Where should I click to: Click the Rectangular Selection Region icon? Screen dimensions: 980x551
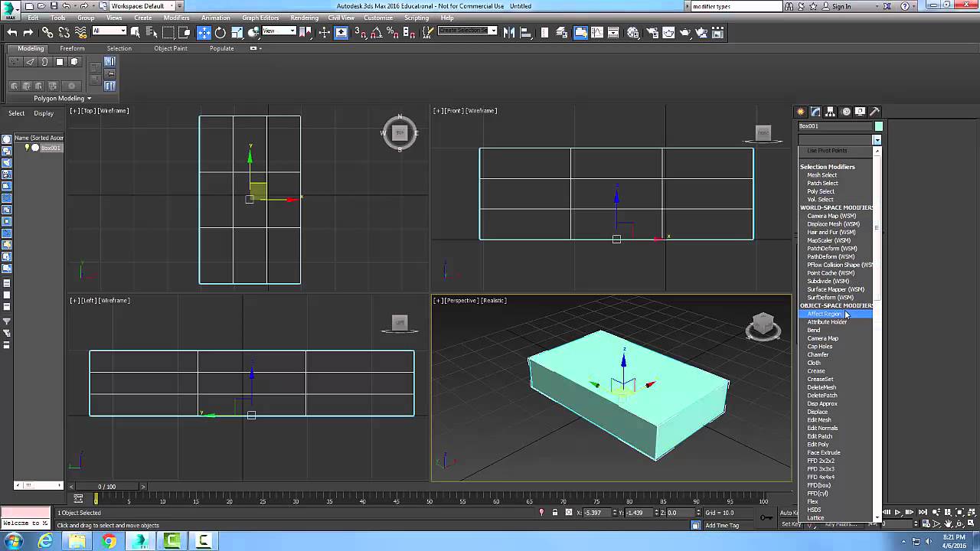(168, 32)
